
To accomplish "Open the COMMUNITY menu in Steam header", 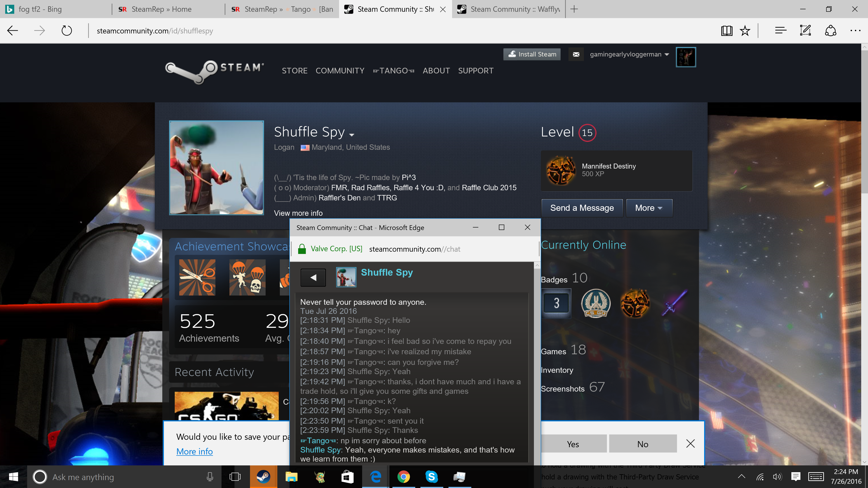I will point(340,71).
